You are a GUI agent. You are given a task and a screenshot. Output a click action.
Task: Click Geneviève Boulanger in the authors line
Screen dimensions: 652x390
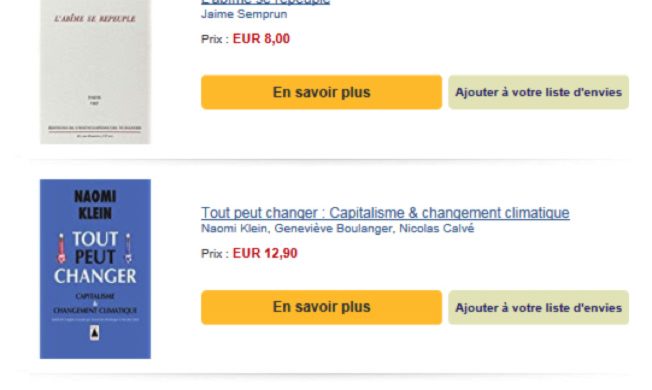tap(333, 229)
